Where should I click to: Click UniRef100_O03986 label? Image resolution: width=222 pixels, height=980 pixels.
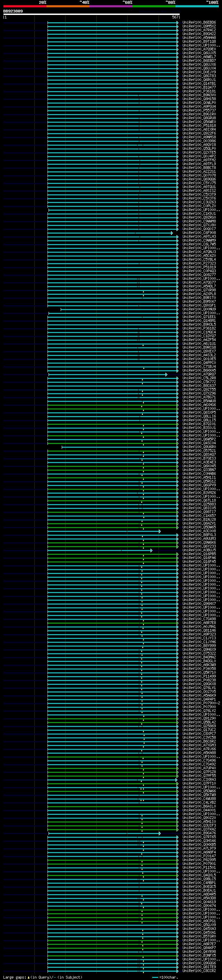pos(199,141)
